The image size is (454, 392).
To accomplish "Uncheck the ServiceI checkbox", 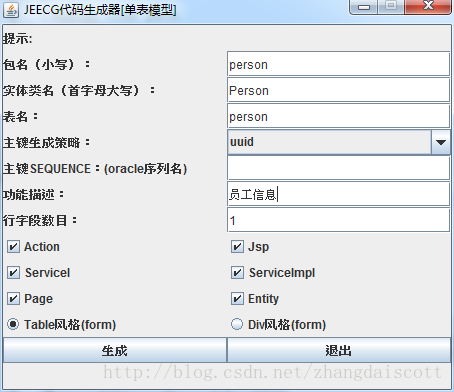I will (x=13, y=273).
